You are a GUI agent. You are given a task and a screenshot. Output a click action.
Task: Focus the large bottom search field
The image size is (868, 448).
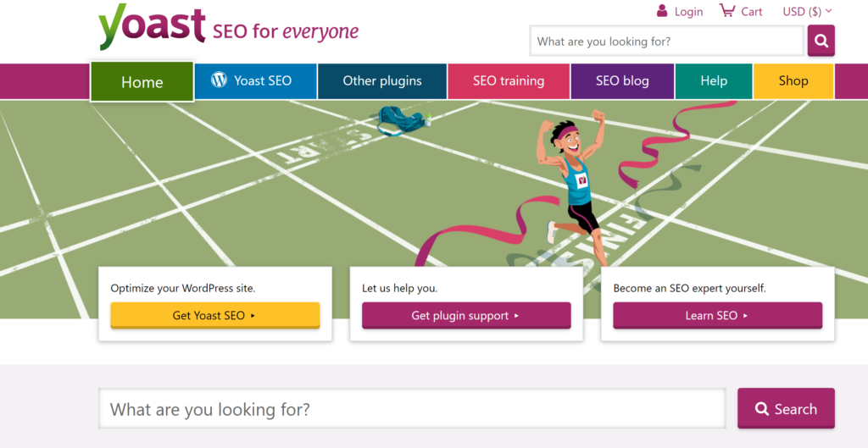point(412,409)
